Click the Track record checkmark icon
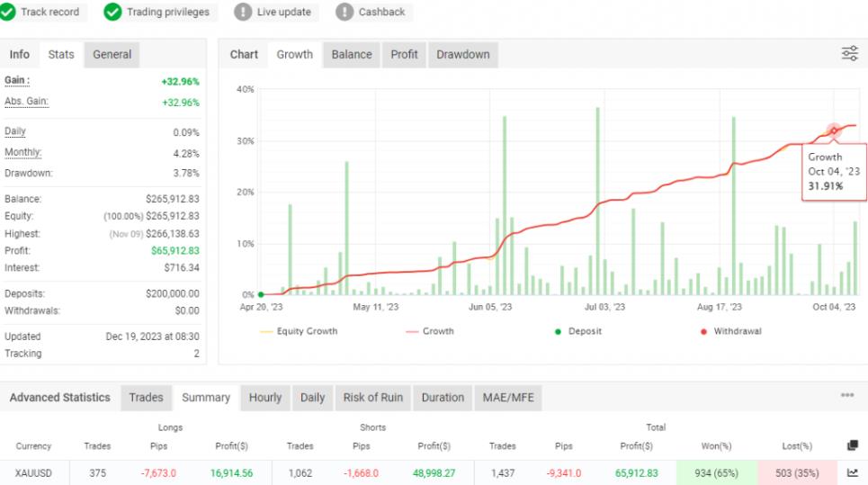This screenshot has width=868, height=485. click(9, 13)
